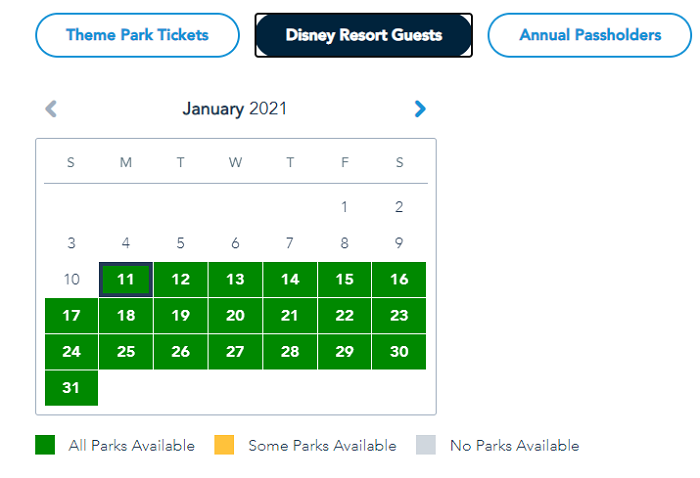The width and height of the screenshot is (700, 478).
Task: Click yellow Some Parks Available swatch
Action: 224,445
